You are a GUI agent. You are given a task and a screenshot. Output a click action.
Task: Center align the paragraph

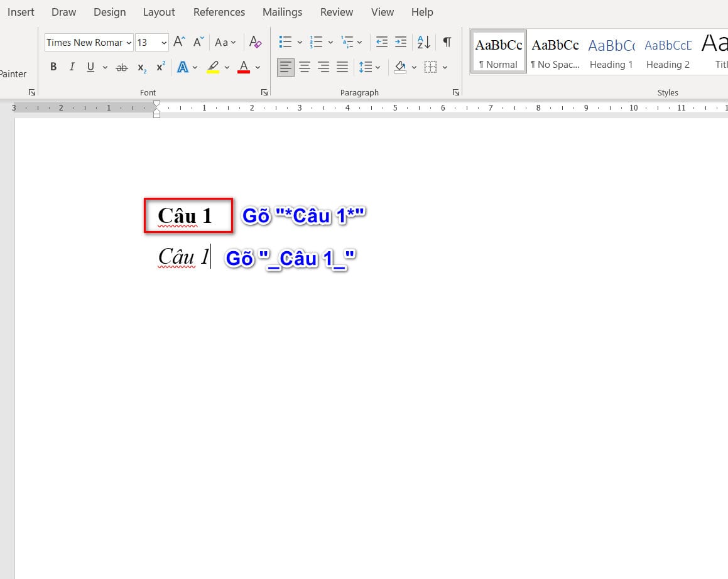tap(305, 67)
